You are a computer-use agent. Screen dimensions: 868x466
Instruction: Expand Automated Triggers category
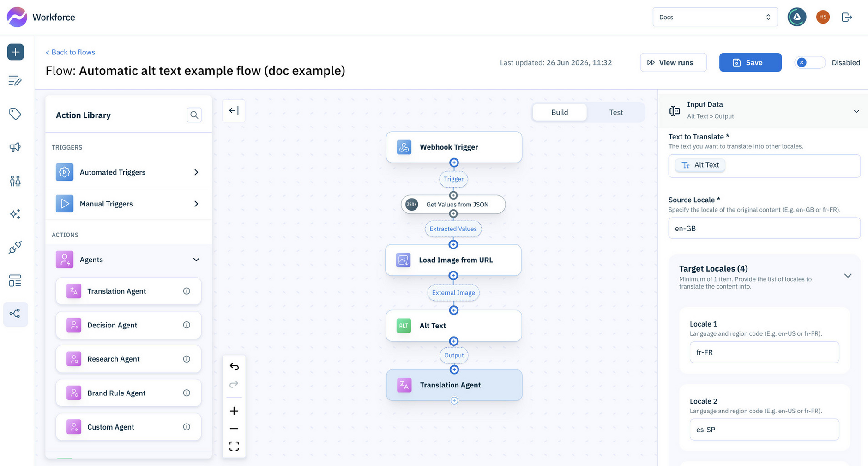[x=129, y=172]
